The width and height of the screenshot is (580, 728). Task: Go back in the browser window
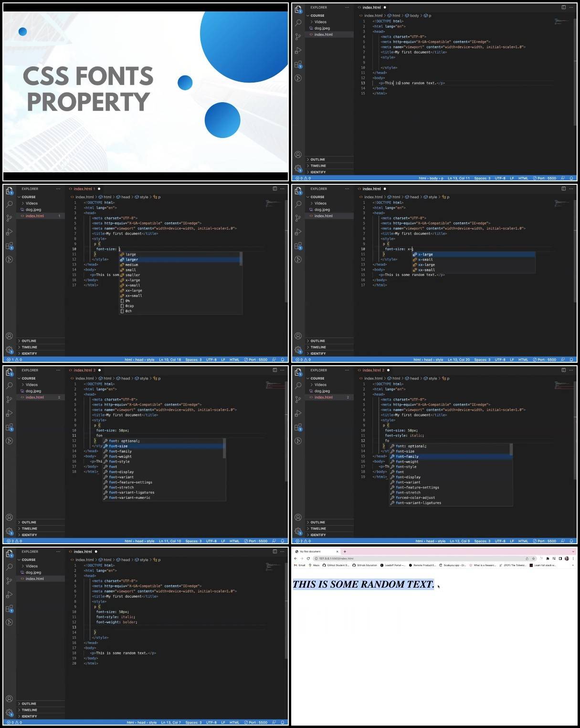coord(295,558)
